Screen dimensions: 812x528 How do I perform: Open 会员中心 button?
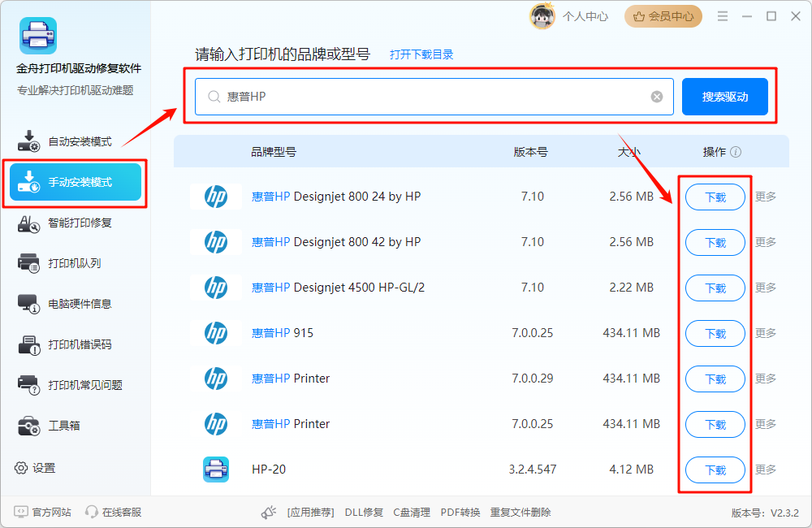[x=663, y=16]
